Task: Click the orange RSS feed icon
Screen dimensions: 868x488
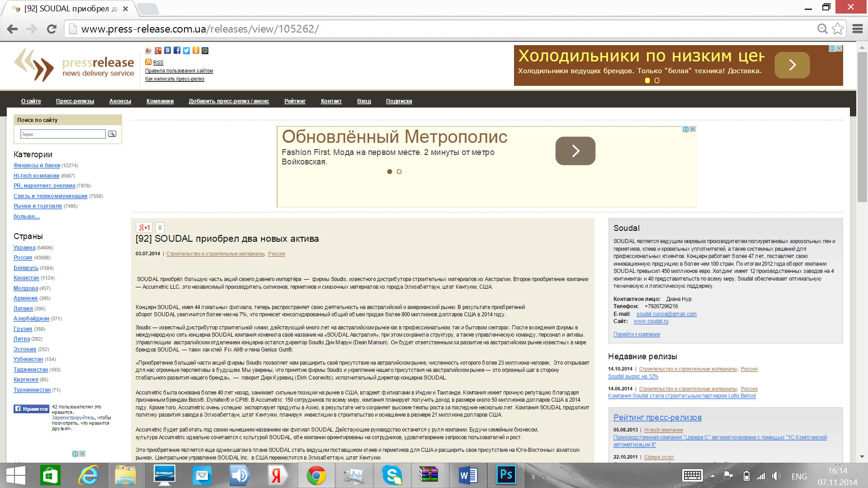Action: click(148, 62)
